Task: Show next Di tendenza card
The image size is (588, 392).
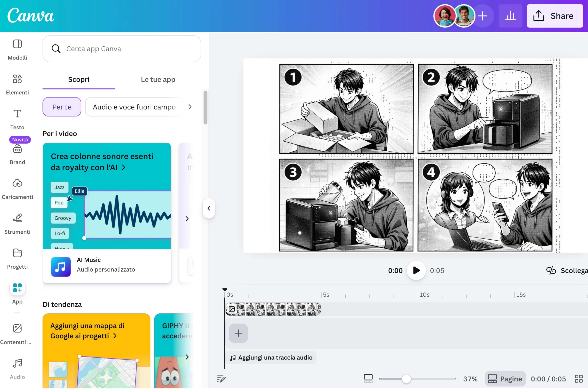Action: tap(187, 357)
